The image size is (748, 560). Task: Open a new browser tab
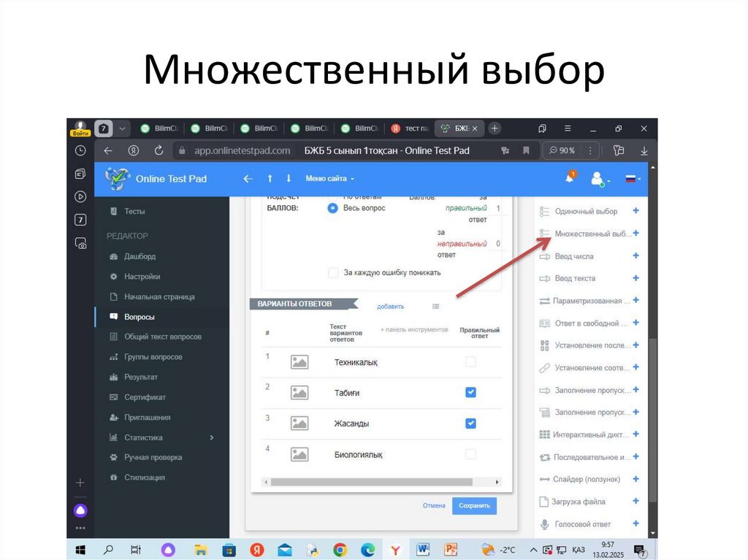pos(495,129)
